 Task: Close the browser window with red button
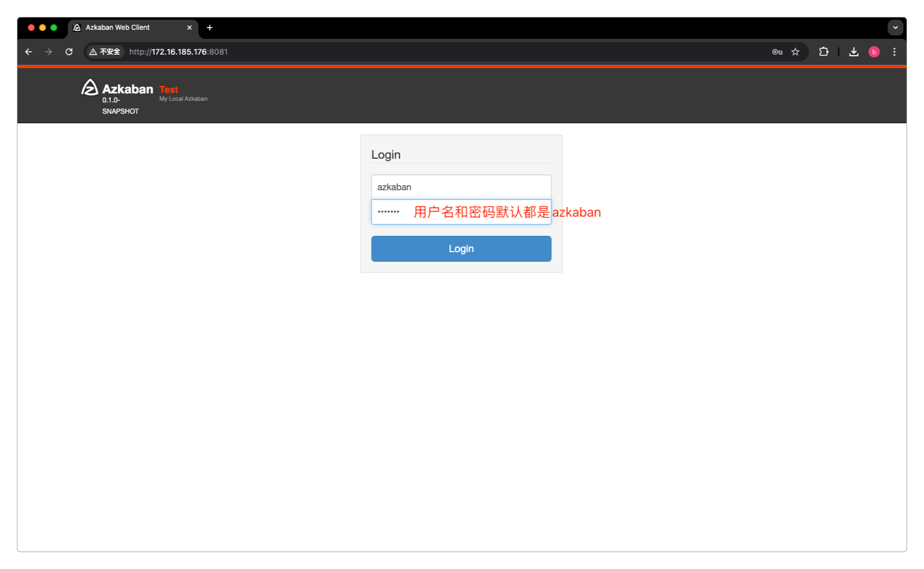pyautogui.click(x=31, y=28)
